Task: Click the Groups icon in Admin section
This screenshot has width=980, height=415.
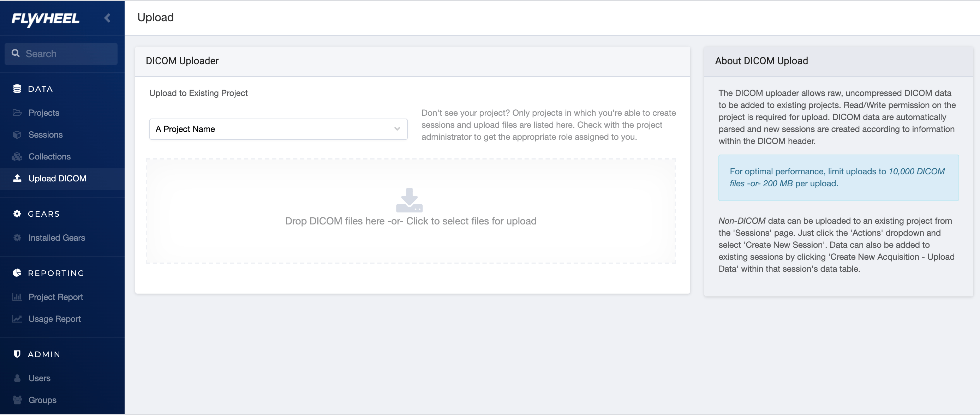Action: point(17,400)
